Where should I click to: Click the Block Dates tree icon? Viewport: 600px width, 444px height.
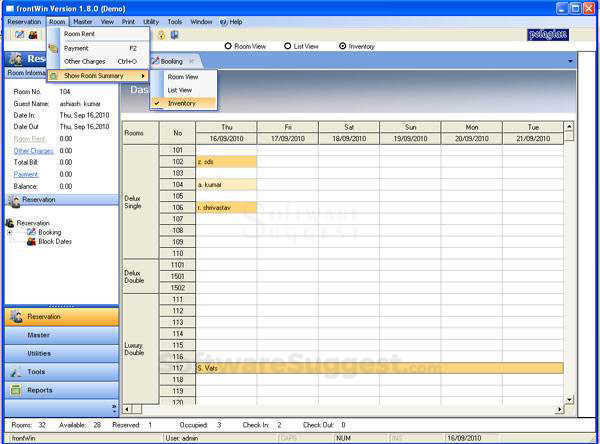click(31, 242)
